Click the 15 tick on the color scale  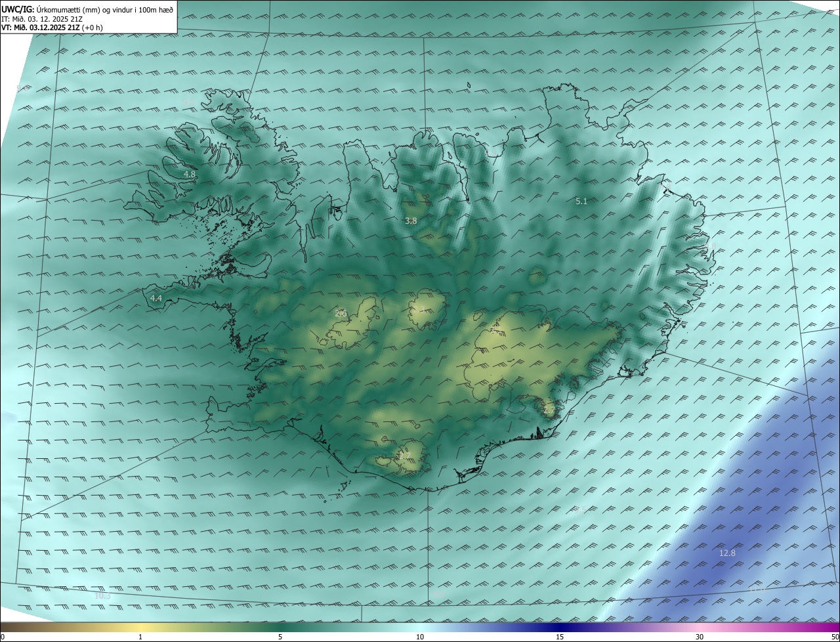560,637
